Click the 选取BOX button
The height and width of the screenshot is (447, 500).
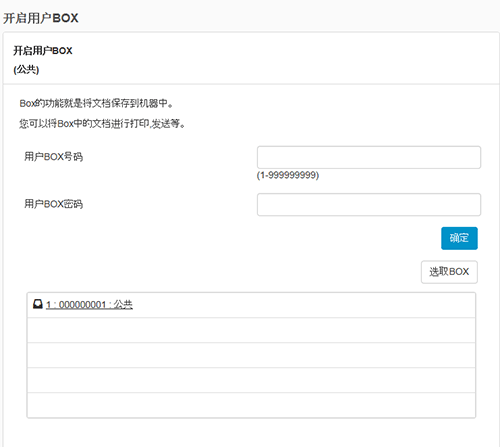tap(449, 272)
